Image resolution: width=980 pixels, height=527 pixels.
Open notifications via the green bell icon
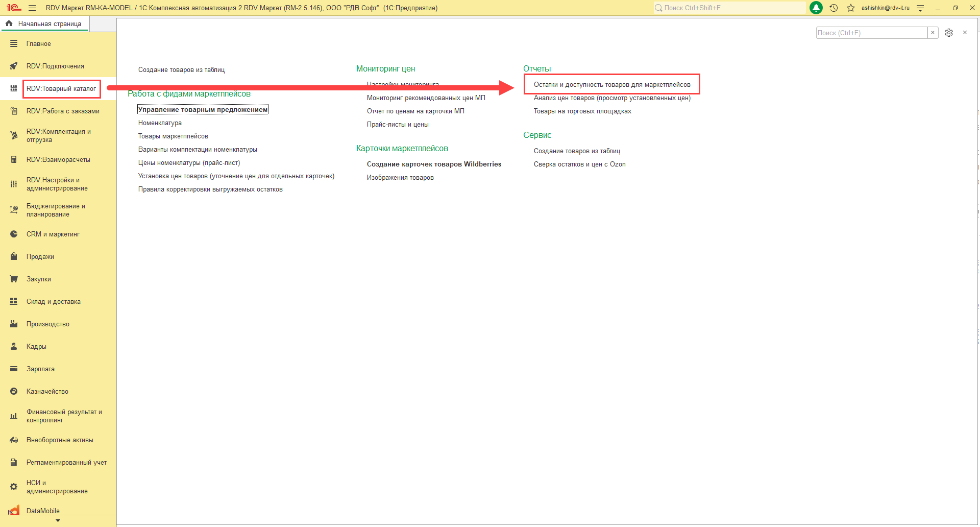tap(816, 8)
